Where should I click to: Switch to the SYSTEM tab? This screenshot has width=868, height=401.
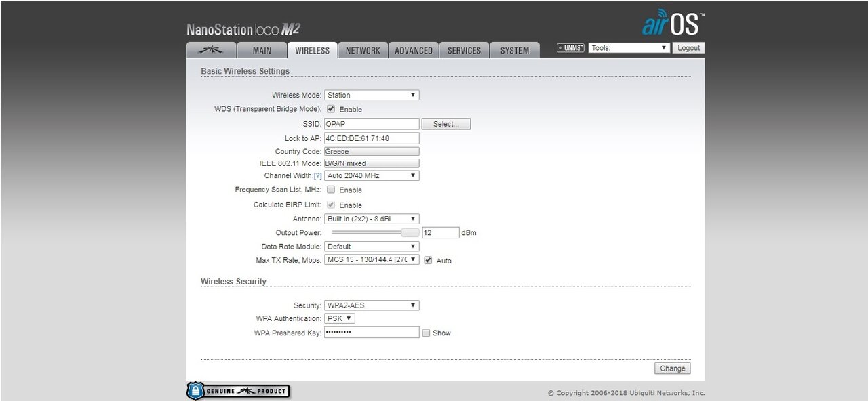click(515, 50)
